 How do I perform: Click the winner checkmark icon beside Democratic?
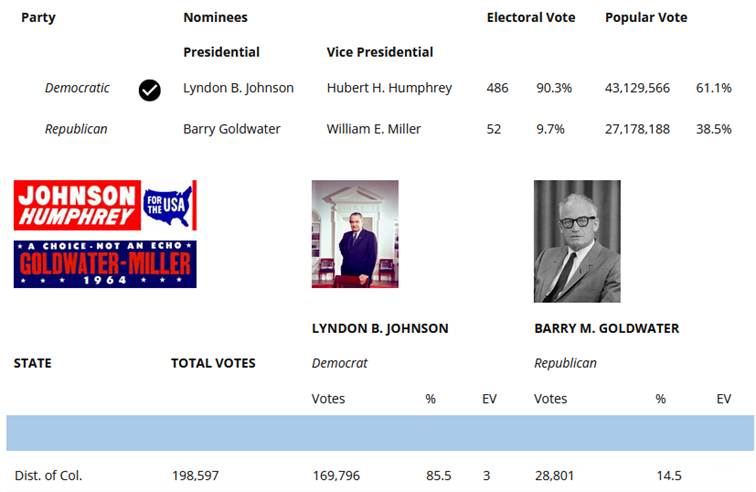pyautogui.click(x=149, y=90)
